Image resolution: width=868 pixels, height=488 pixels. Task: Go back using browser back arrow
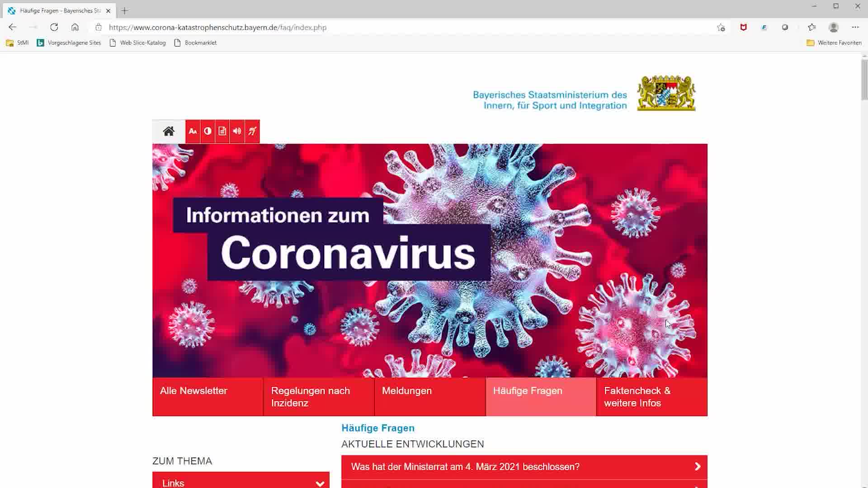pyautogui.click(x=12, y=27)
